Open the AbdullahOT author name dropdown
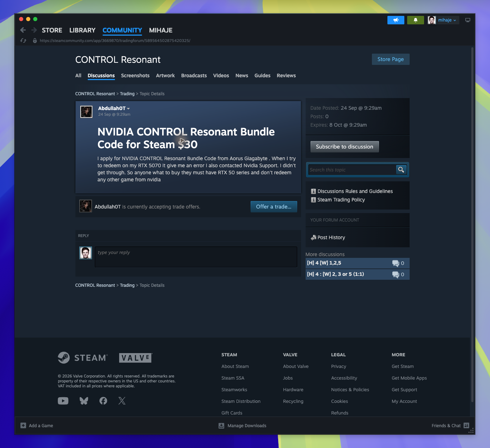Image resolution: width=490 pixels, height=448 pixels. [x=114, y=108]
